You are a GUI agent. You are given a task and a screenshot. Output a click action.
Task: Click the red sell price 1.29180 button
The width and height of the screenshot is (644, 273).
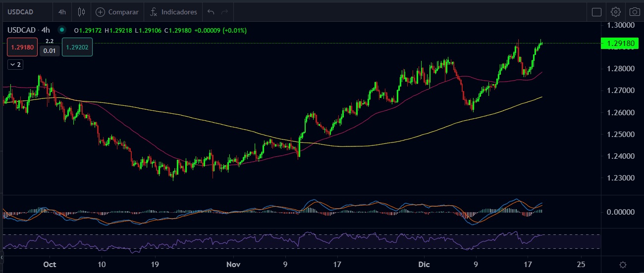click(x=21, y=47)
